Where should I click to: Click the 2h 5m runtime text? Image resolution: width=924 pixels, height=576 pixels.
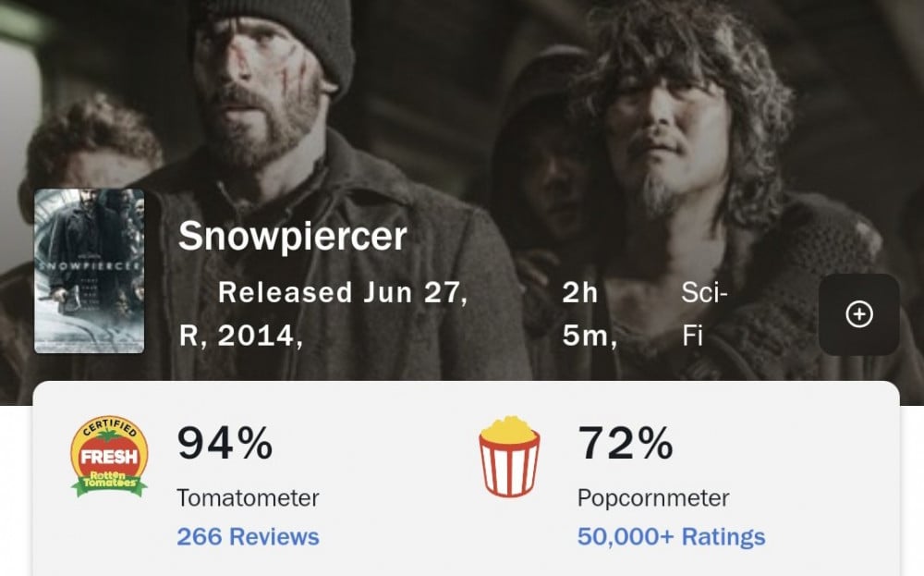click(588, 314)
